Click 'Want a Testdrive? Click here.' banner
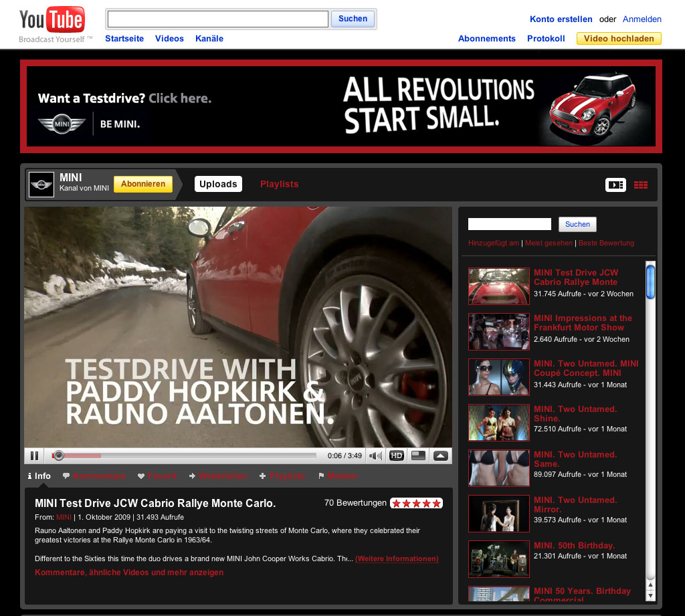This screenshot has width=685, height=616. pos(124,98)
